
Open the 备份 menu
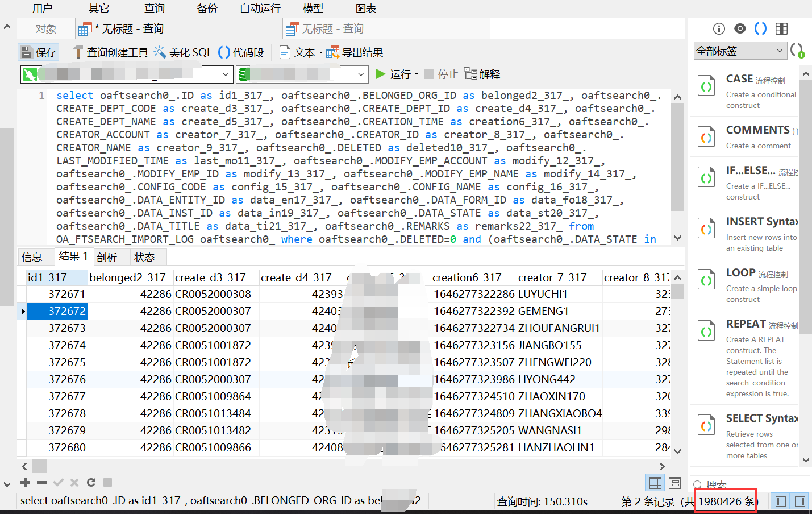[x=207, y=8]
